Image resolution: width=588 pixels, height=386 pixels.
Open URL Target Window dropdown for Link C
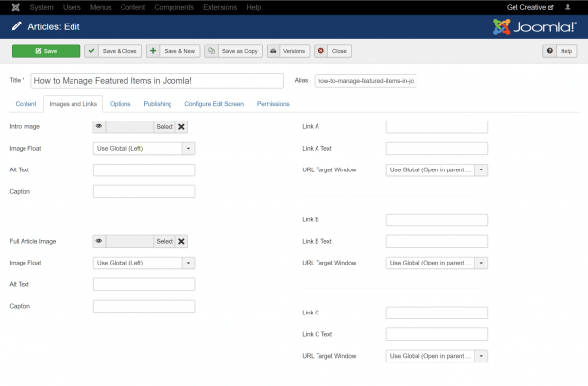[x=437, y=356]
